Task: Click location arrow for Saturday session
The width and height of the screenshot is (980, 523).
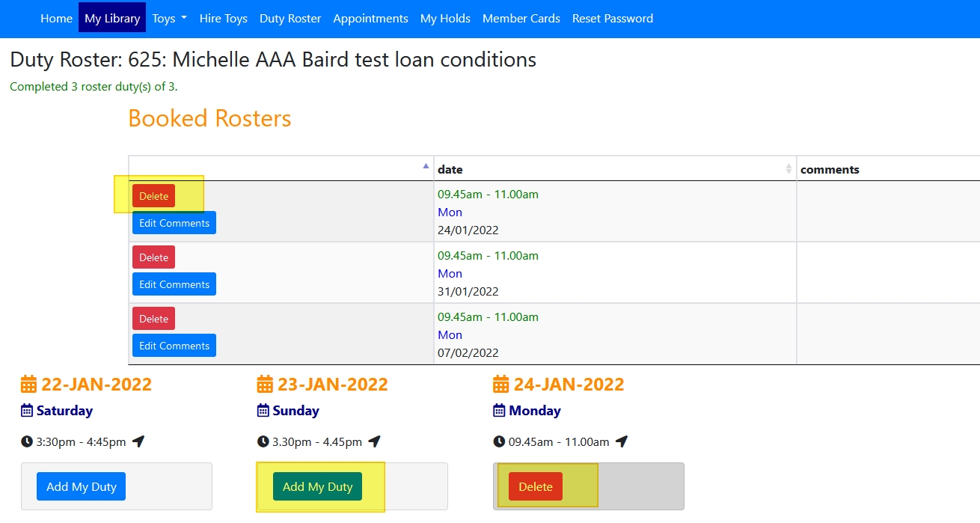Action: tap(138, 441)
